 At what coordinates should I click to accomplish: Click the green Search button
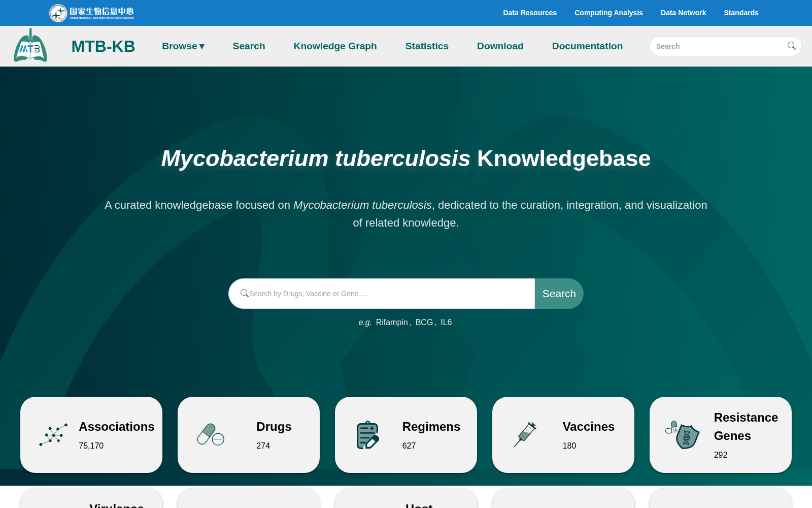559,294
